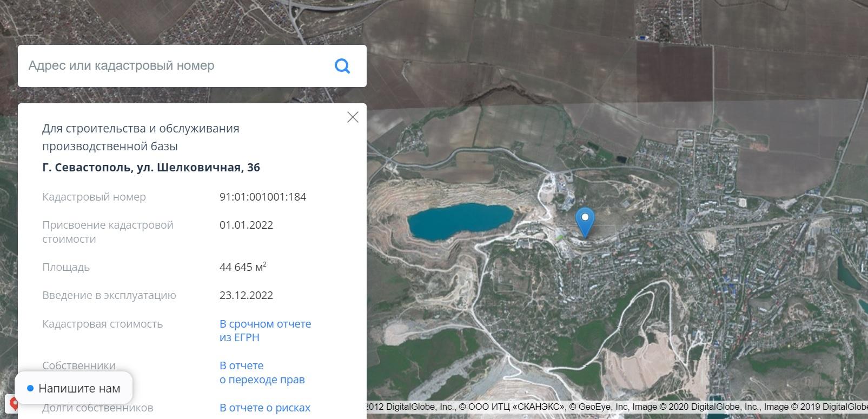Click the commissioning date 23.12.2022

[x=246, y=295]
